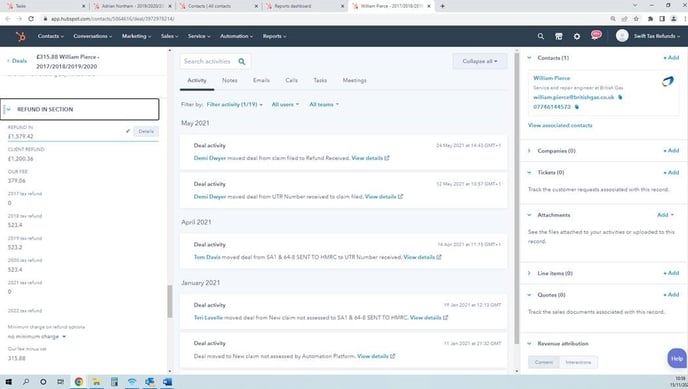Open the Reports menu
The image size is (688, 389).
coord(274,36)
